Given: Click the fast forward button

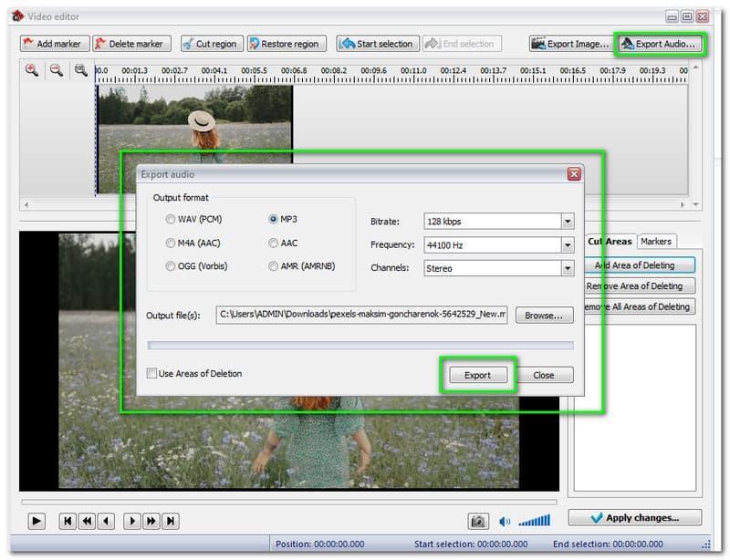Looking at the screenshot, I should tap(151, 521).
